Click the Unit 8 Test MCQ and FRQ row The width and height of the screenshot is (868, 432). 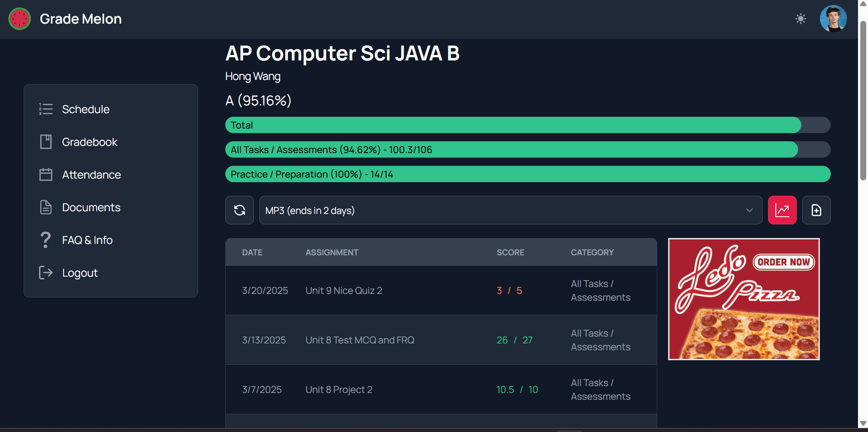441,340
